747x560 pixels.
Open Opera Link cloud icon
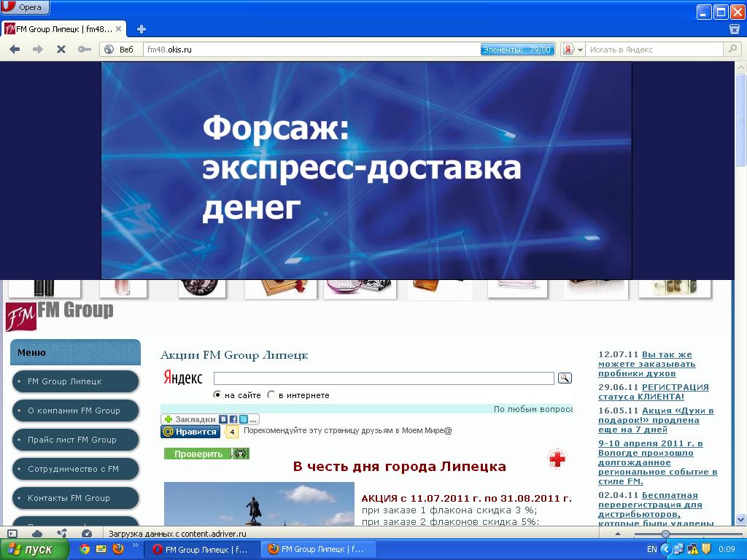point(37,534)
